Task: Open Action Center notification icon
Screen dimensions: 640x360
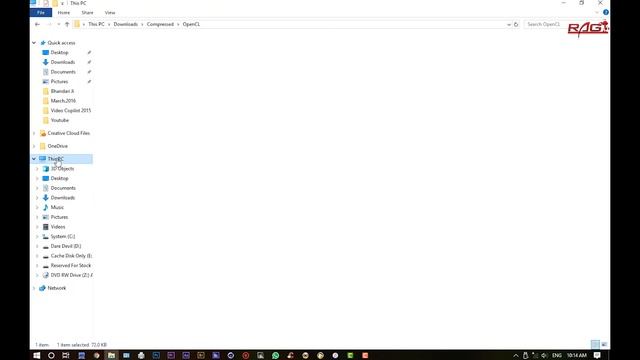Action: click(597, 356)
